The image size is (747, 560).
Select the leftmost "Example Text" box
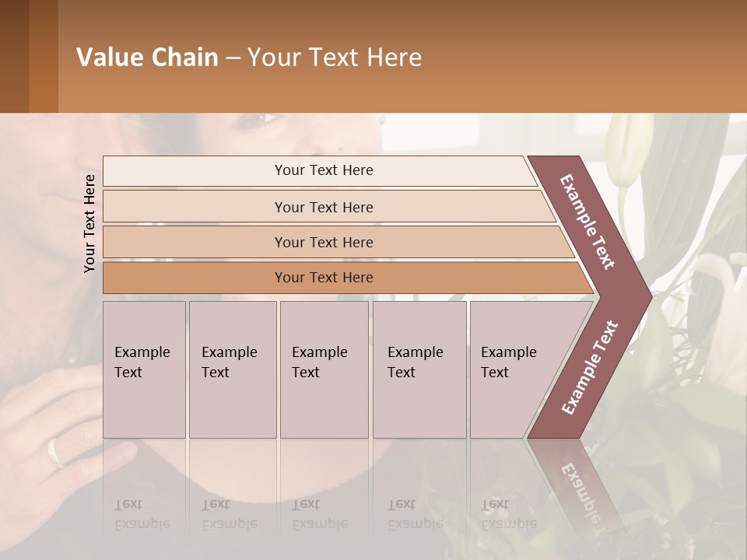pyautogui.click(x=144, y=369)
